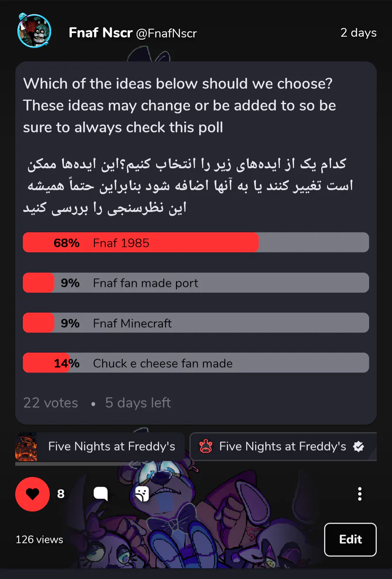Open comments via speech bubble icon
This screenshot has width=392, height=579.
coord(101,494)
